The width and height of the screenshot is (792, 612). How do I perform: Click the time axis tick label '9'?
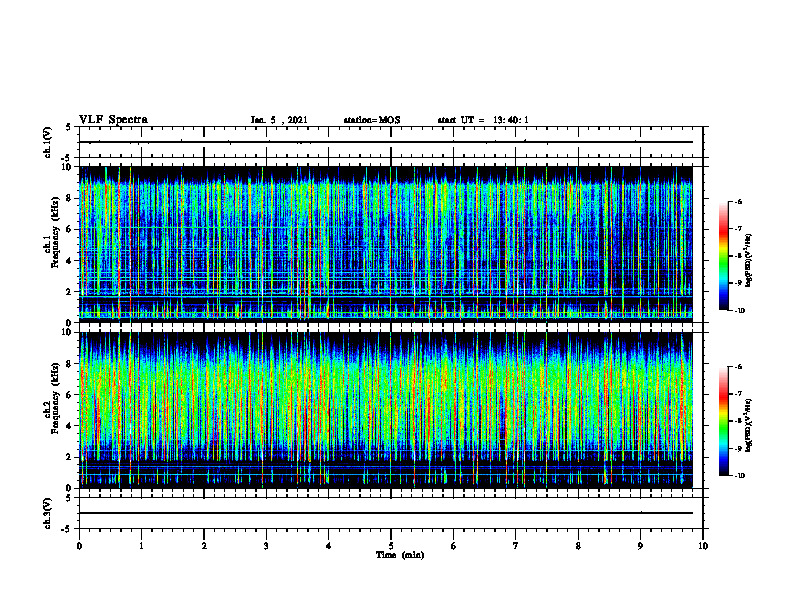click(640, 546)
